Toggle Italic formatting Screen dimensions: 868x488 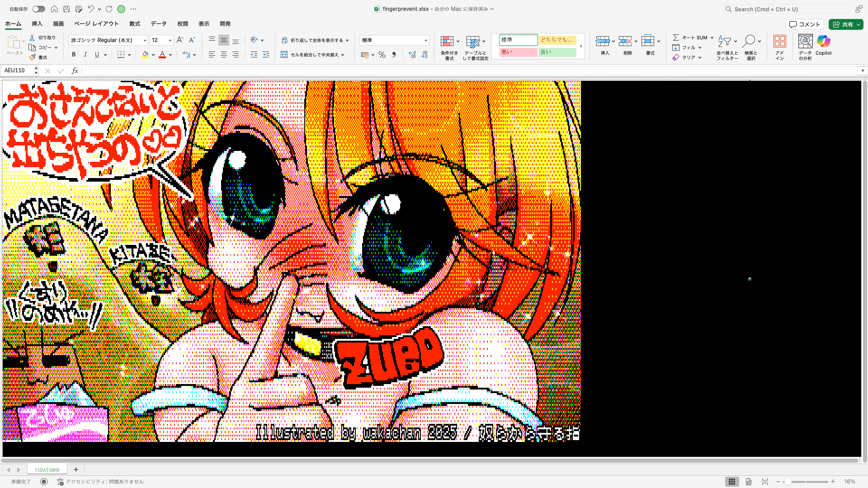coord(85,55)
